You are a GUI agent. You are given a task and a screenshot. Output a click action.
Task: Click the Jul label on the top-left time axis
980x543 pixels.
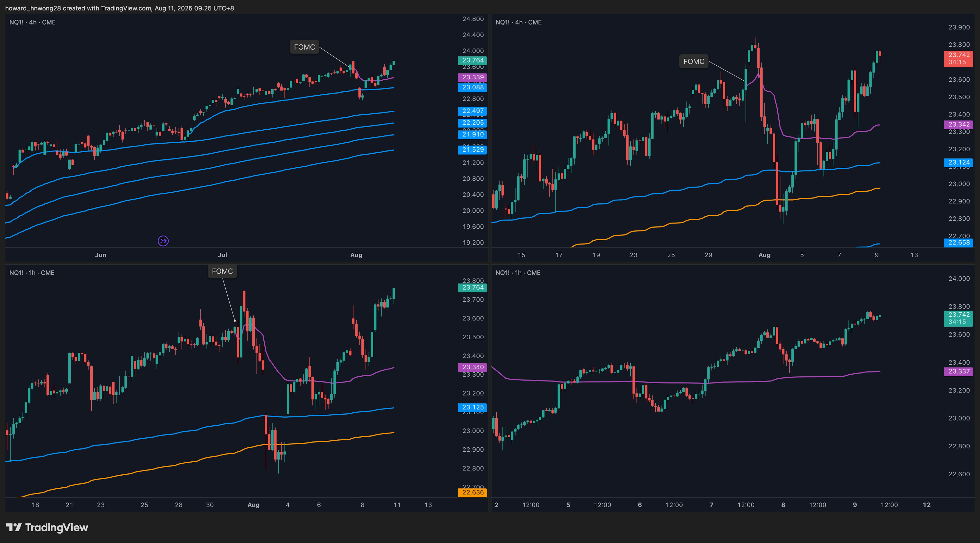(x=222, y=255)
